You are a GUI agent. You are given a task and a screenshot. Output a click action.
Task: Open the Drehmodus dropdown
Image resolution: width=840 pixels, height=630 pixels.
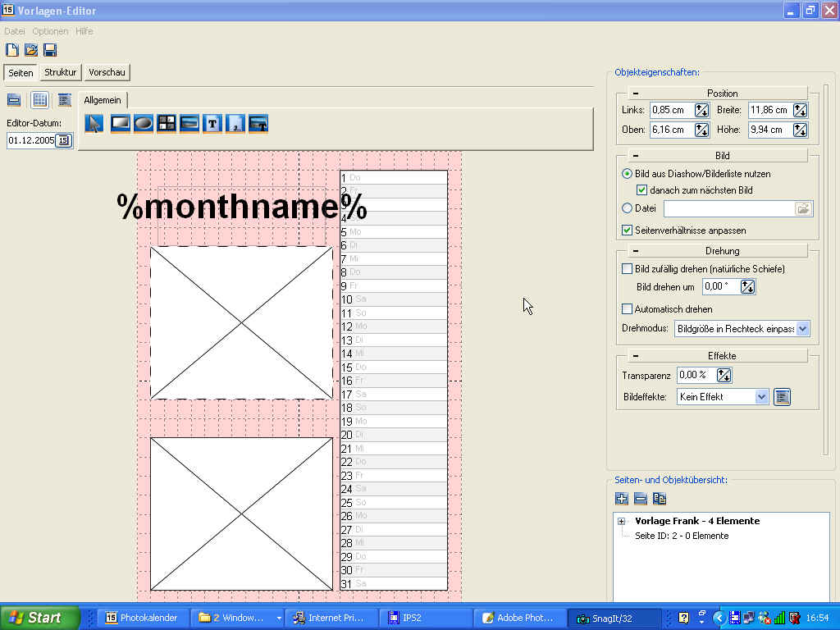tap(802, 329)
